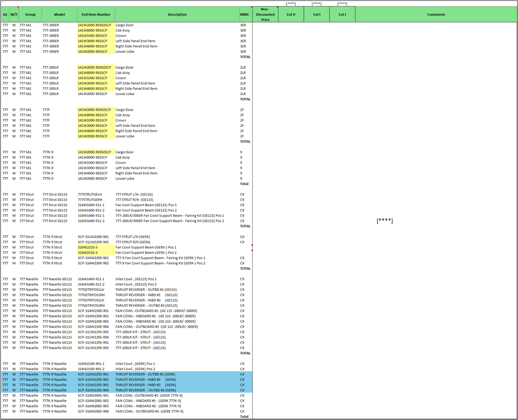Image resolution: width=518 pixels, height=420 pixels.
Task: Select 'THRUST REVERSER - OUTBD #2 (GE9X)' cell
Action: click(146, 390)
